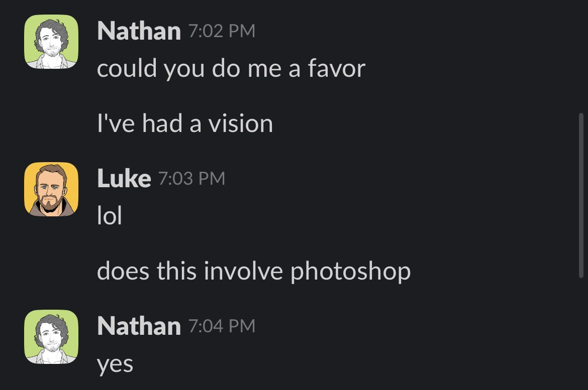The image size is (588, 390).
Task: Click the message 'I've had a vision'
Action: [x=184, y=123]
